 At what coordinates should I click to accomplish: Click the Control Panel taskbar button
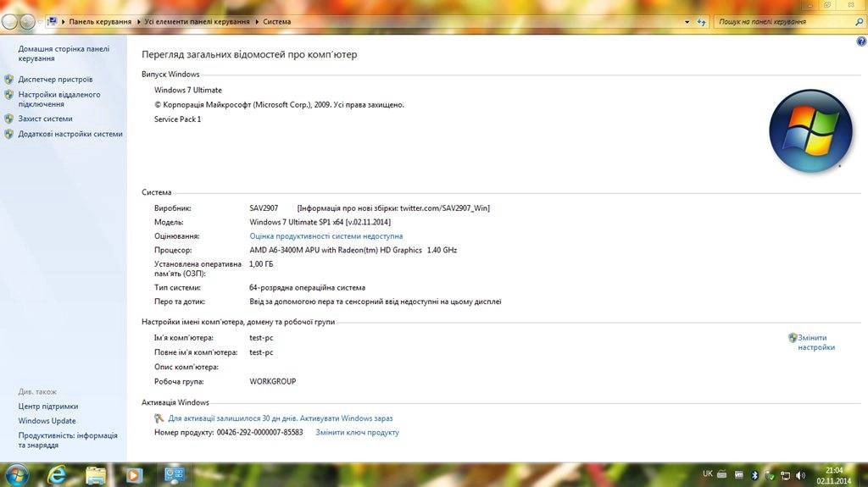[175, 474]
